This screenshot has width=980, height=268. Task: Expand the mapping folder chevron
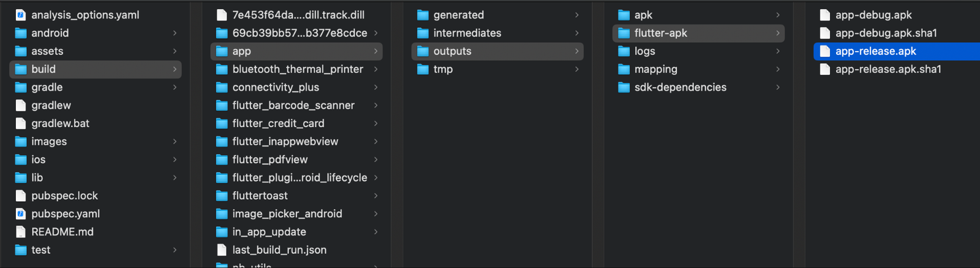[x=777, y=69]
